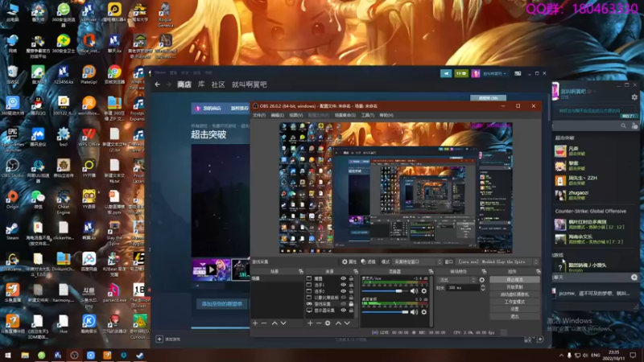Add a new scene with the plus icon
The width and height of the screenshot is (644, 362).
(255, 323)
